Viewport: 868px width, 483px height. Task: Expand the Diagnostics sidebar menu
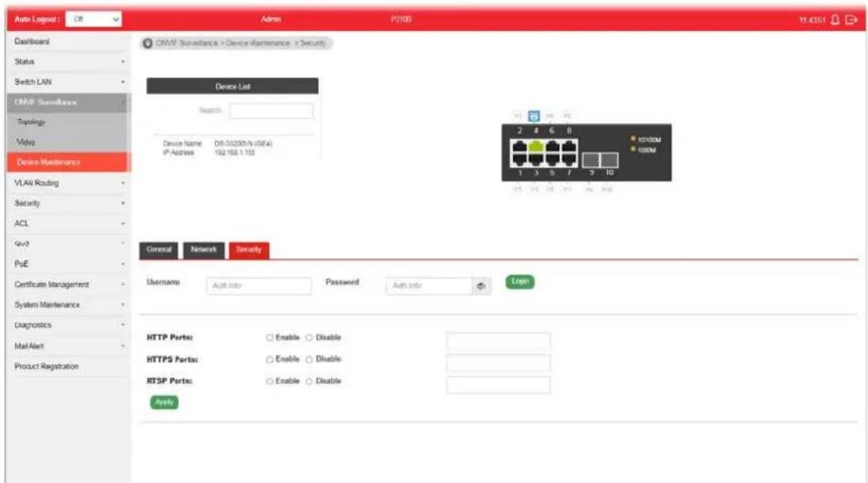69,325
